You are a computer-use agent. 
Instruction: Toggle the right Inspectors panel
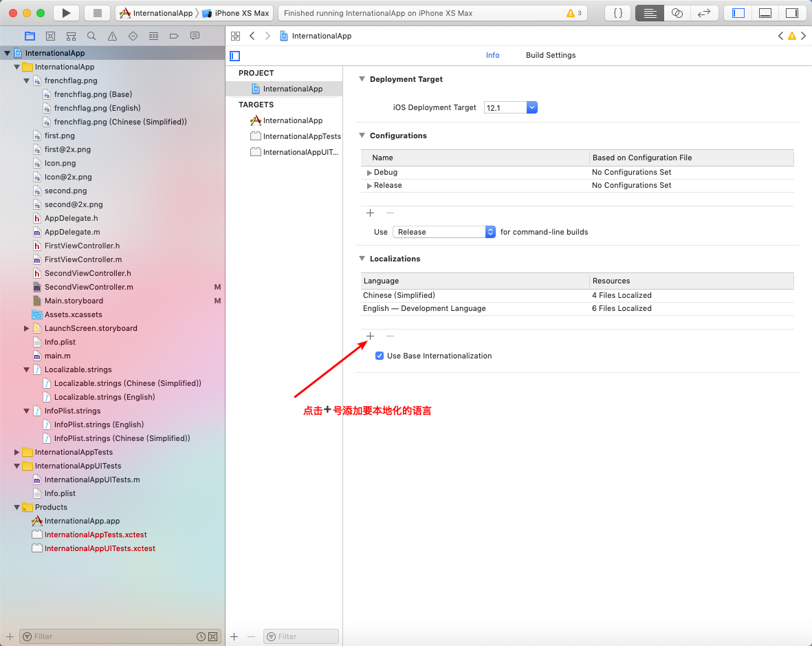(792, 13)
